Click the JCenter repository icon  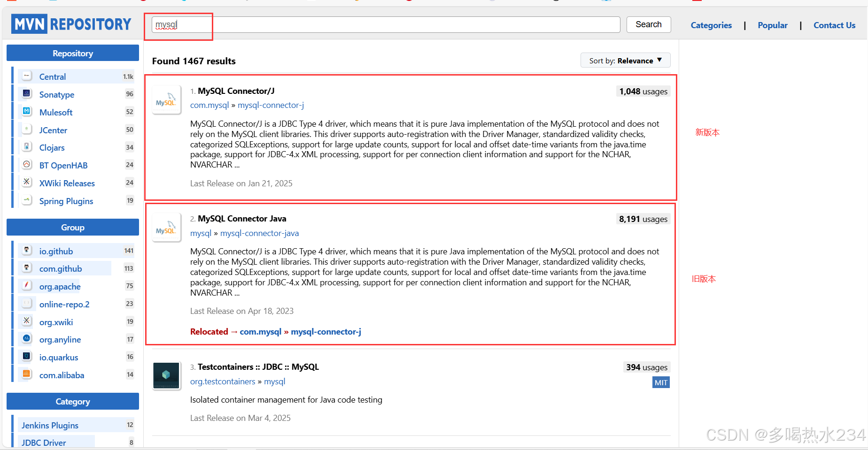(x=27, y=130)
